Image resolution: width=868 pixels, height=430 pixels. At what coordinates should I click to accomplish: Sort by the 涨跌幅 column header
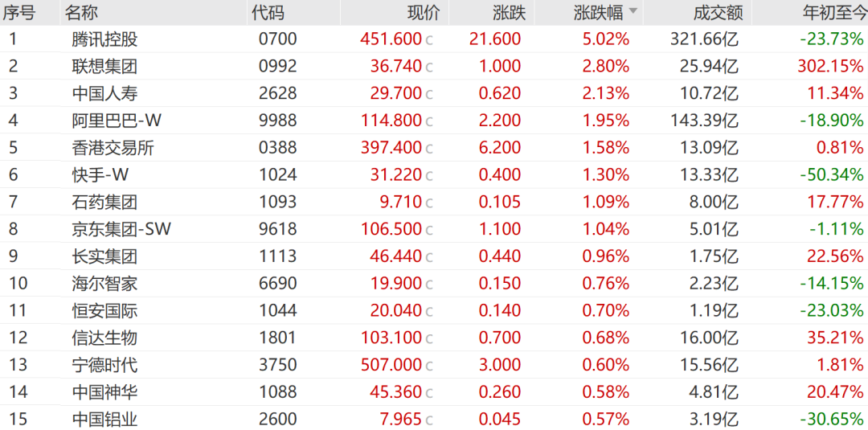click(598, 12)
